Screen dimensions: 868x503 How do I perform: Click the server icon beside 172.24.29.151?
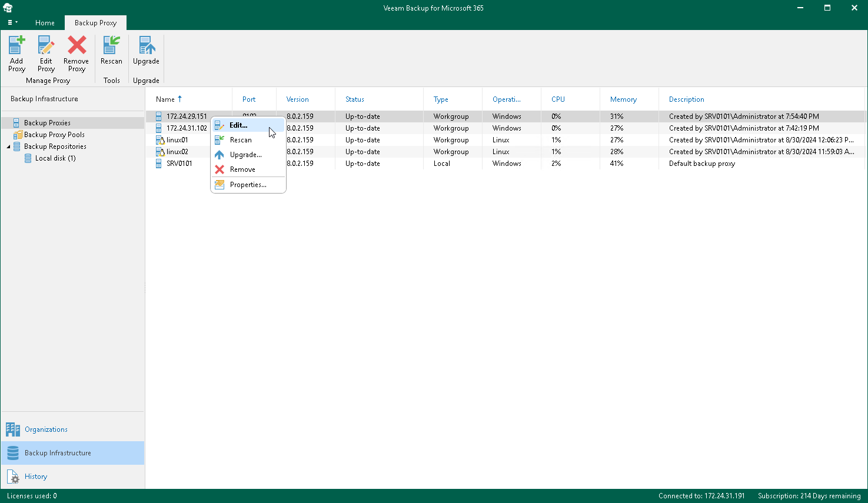[x=159, y=116]
